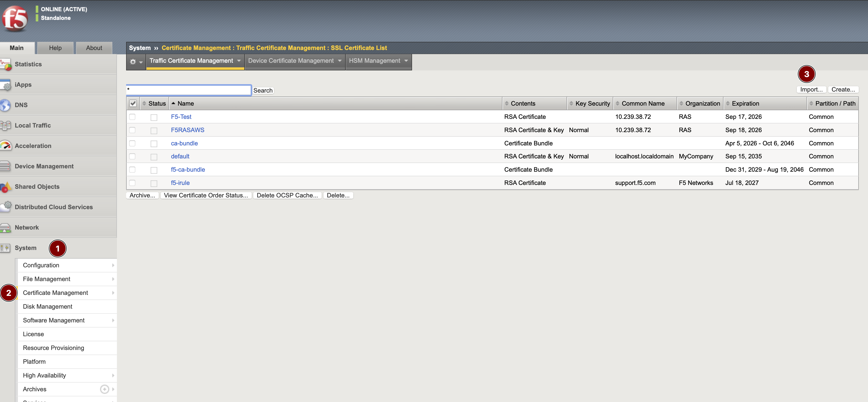The width and height of the screenshot is (868, 402).
Task: Click the Create... button
Action: pyautogui.click(x=843, y=90)
